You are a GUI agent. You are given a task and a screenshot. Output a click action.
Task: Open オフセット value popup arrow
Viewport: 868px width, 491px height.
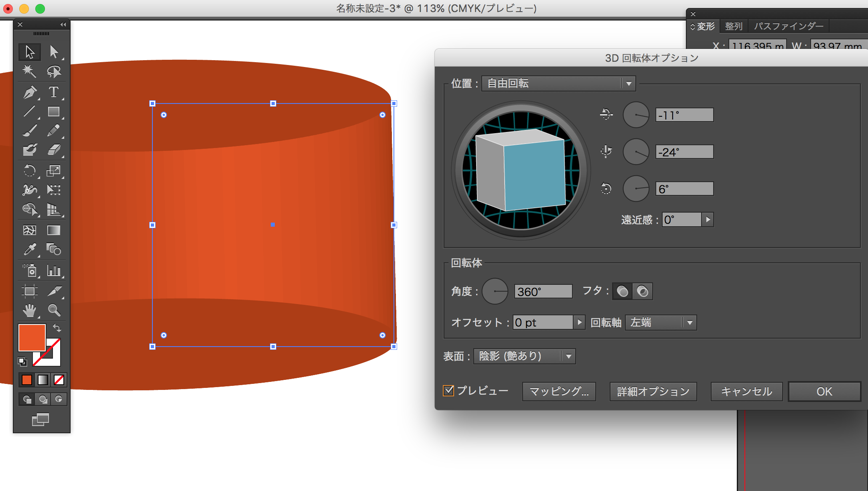tap(579, 322)
